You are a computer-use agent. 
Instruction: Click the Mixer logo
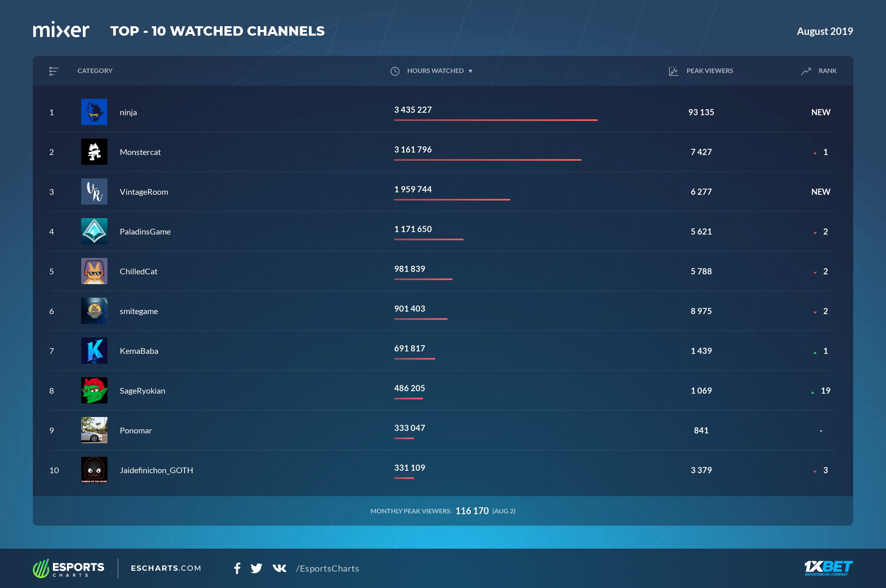tap(62, 30)
